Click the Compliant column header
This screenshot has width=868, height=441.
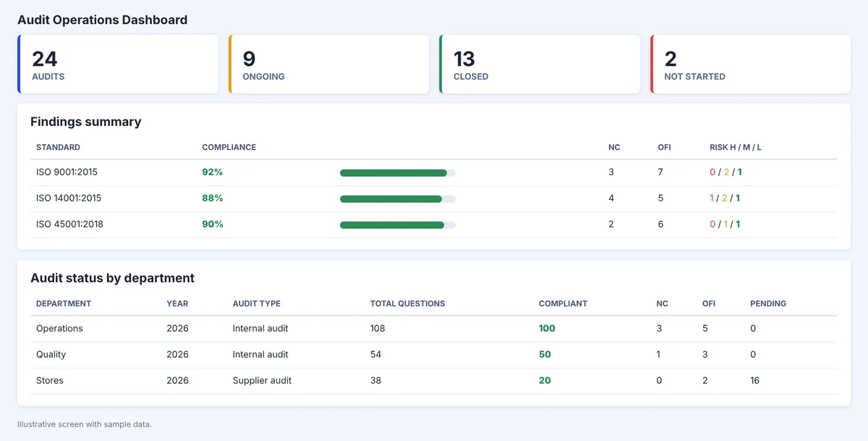pyautogui.click(x=563, y=303)
